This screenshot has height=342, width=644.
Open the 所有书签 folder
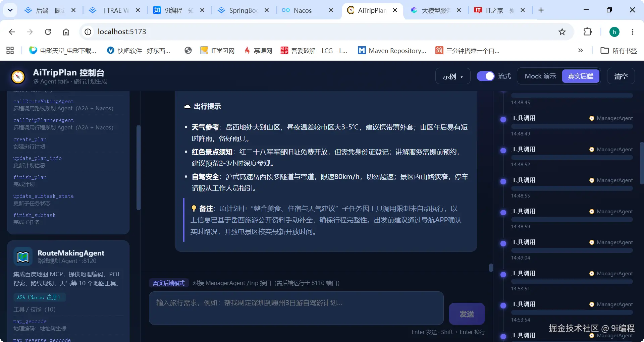pyautogui.click(x=619, y=51)
